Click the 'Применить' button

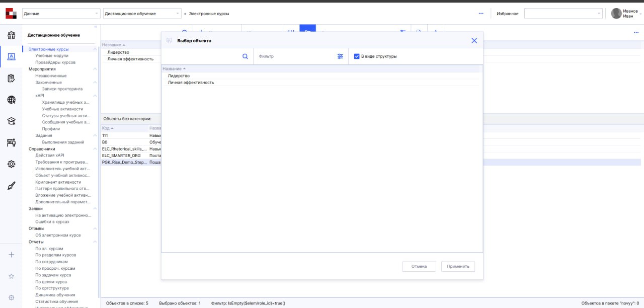[x=458, y=266]
